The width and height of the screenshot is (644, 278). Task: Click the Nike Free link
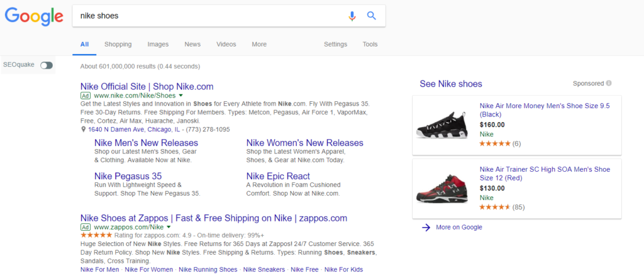pos(305,270)
